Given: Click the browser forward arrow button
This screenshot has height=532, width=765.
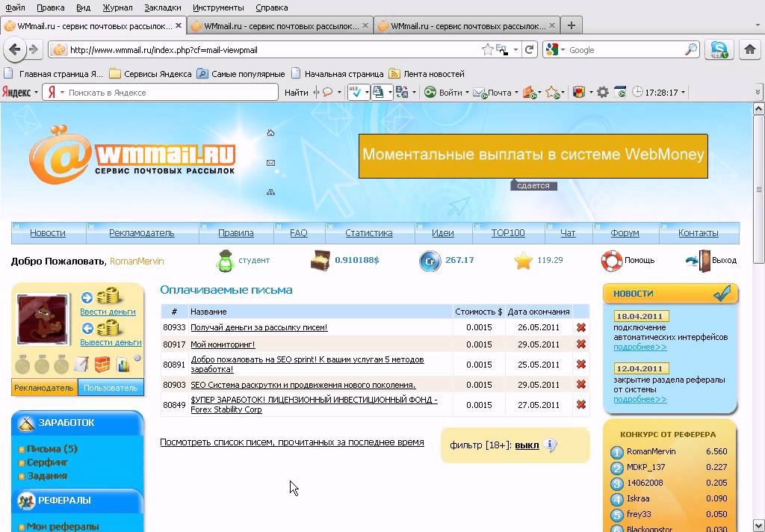Looking at the screenshot, I should pos(33,49).
